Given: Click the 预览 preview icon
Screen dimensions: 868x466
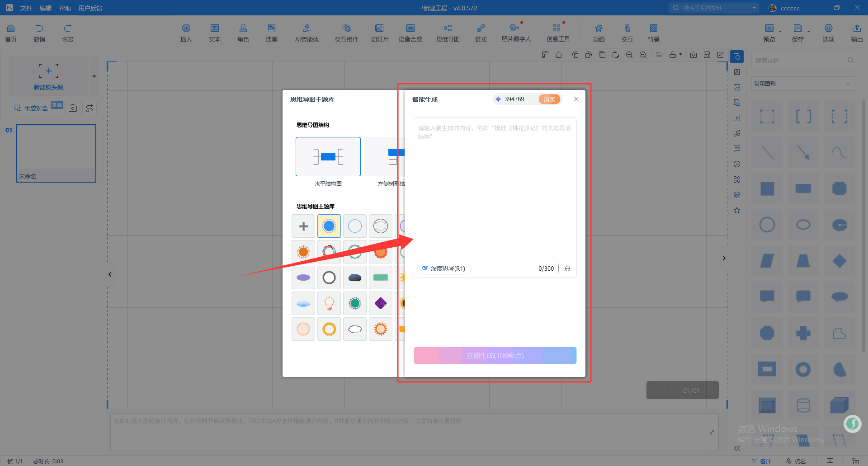Looking at the screenshot, I should coord(769,33).
